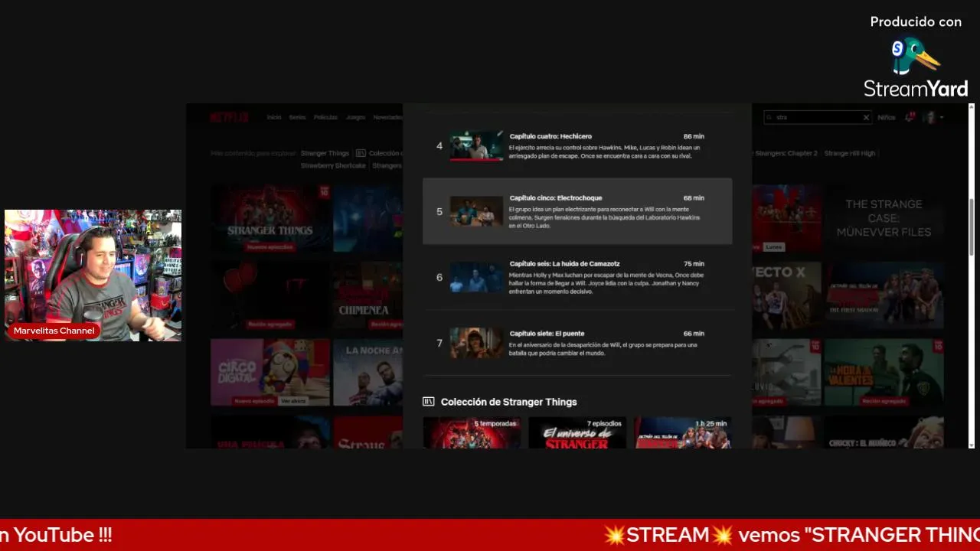Open the Stranger Things poster in search results
This screenshot has height=551, width=980.
(x=270, y=218)
